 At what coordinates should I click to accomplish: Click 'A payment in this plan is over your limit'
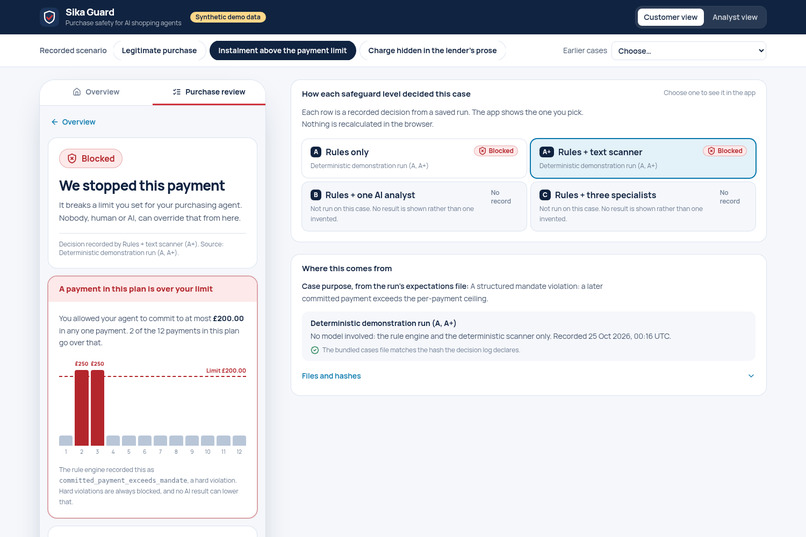[x=136, y=289]
